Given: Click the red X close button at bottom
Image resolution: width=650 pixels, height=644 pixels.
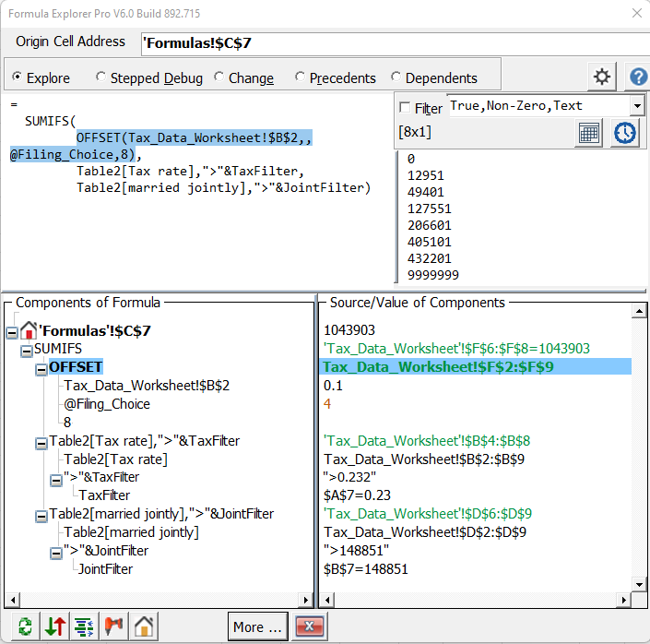Looking at the screenshot, I should [309, 626].
